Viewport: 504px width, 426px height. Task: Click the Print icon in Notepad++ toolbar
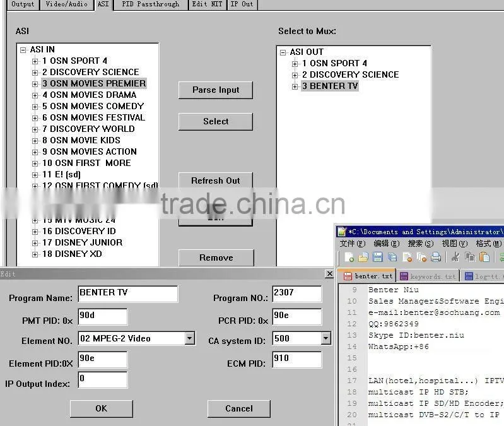tap(436, 257)
